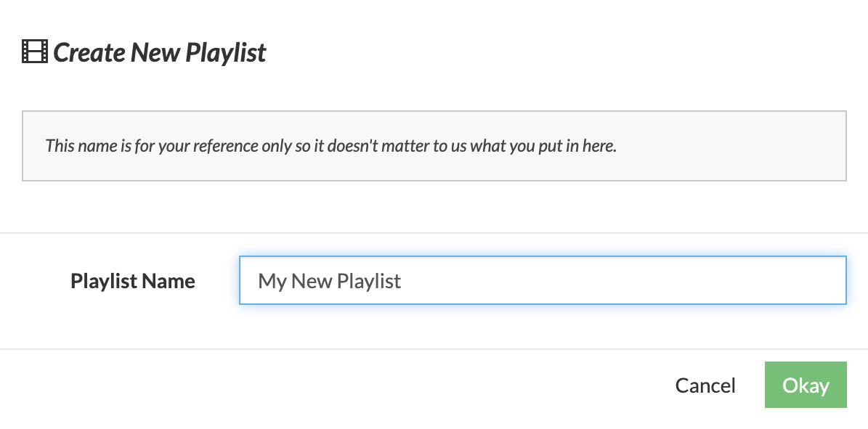Choose Cancel next to Okay
Screen dimensions: 868x429
705,385
